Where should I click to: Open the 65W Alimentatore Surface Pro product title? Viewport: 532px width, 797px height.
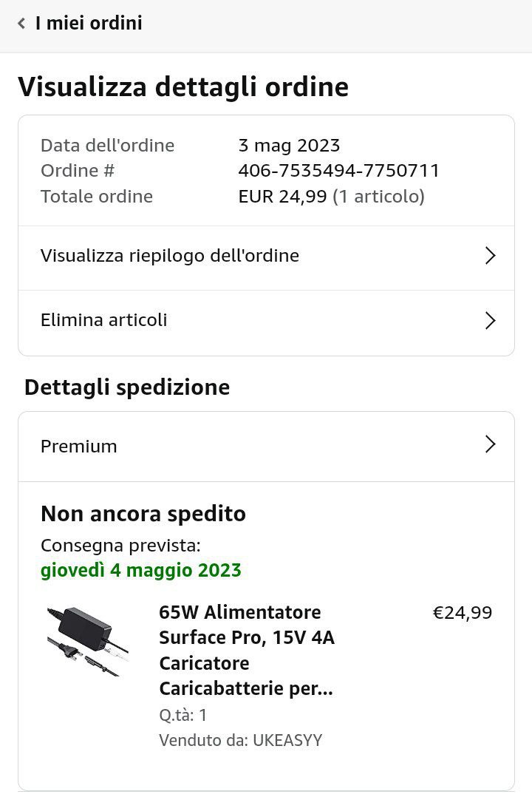[x=247, y=651]
